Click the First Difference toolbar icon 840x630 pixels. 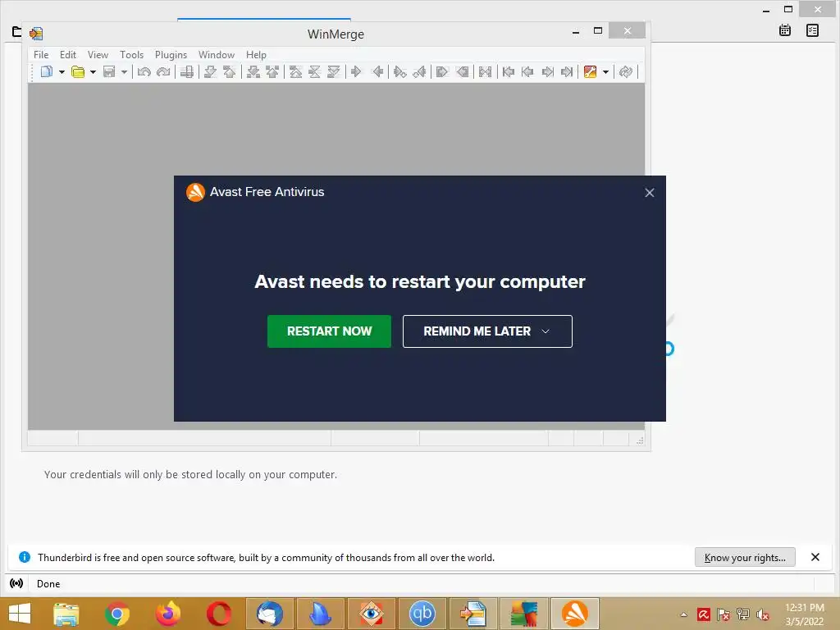coord(295,71)
